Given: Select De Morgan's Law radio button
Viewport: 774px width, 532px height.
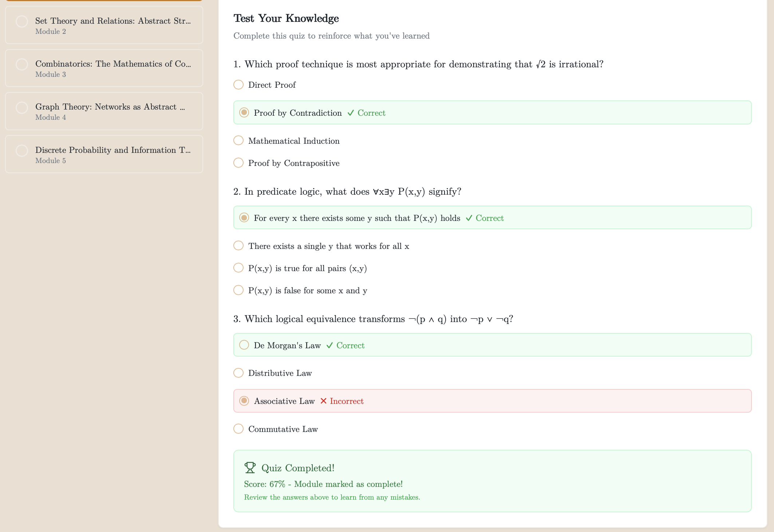Looking at the screenshot, I should pos(244,345).
